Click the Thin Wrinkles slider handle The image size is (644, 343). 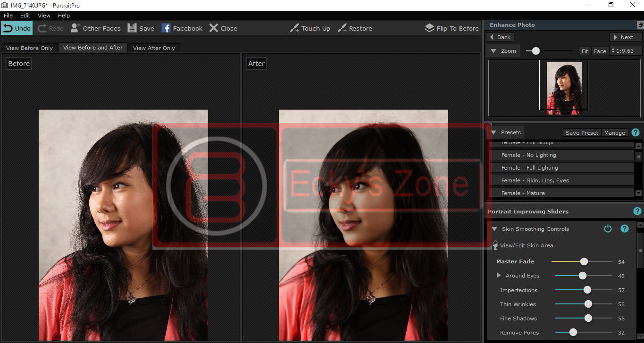588,304
